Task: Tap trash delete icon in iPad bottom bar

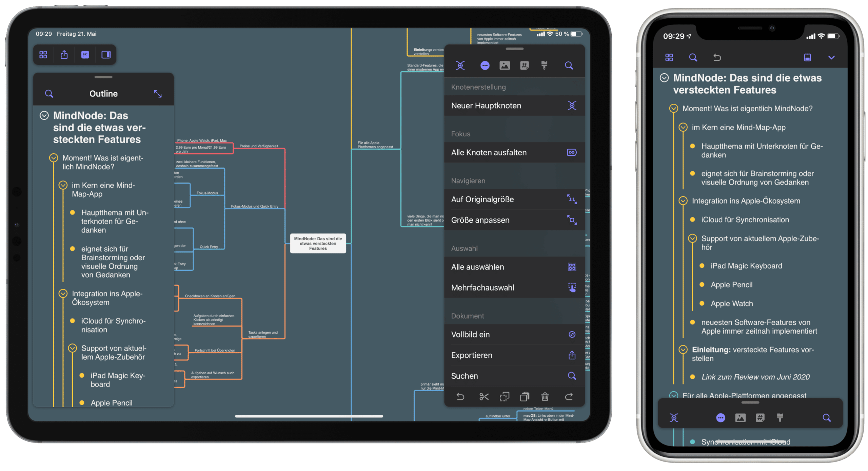Action: (x=545, y=396)
